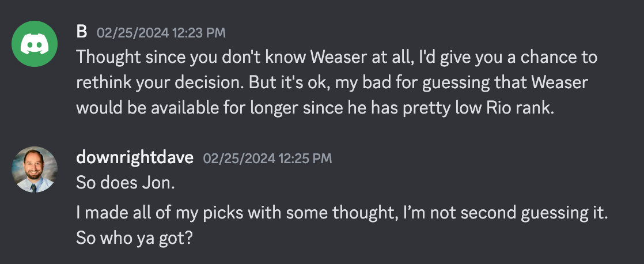Click the 12:23 PM message timestamp
Screen dimensions: 644x264
pyautogui.click(x=161, y=33)
